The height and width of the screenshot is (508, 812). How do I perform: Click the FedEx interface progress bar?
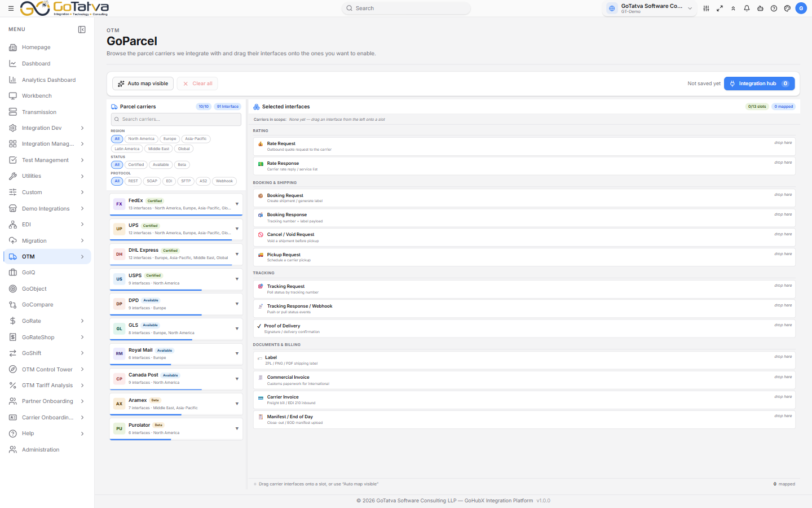pos(176,215)
